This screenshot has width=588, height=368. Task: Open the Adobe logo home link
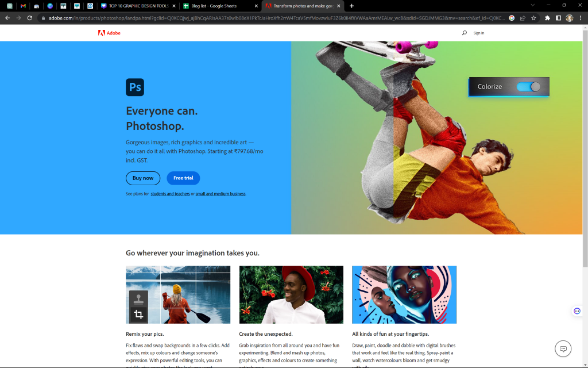point(109,33)
